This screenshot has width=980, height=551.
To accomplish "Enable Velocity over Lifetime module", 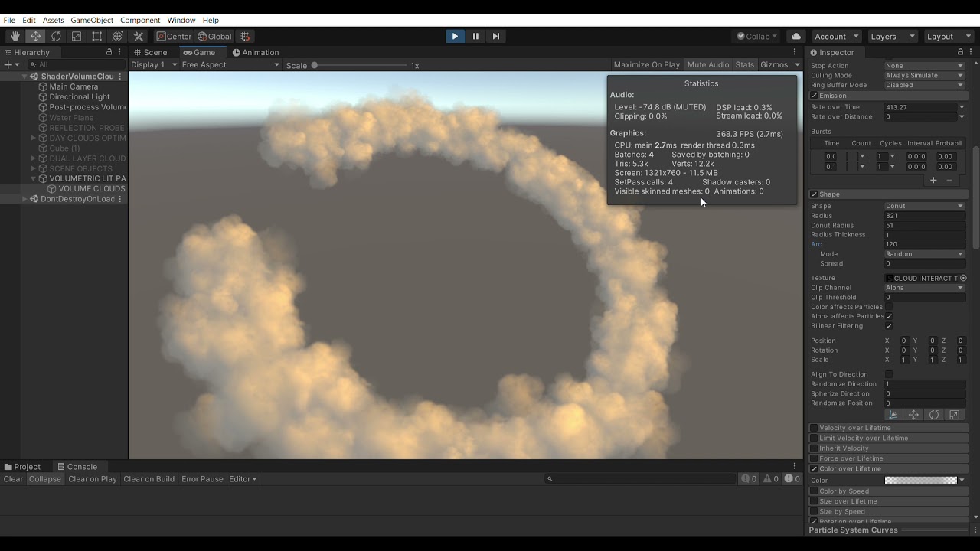I will point(814,428).
